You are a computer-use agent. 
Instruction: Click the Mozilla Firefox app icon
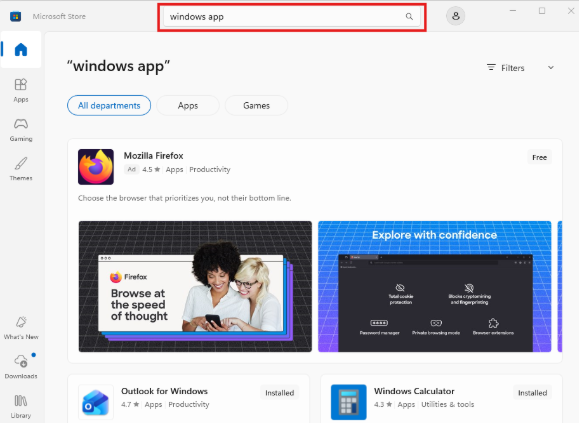point(96,167)
